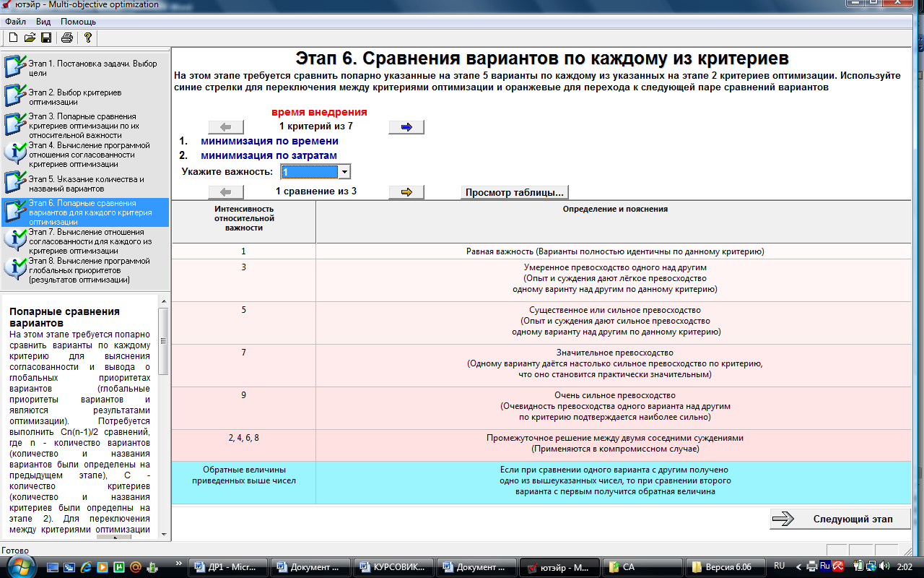Click 1 критерий из 7 counter text
Screen dimensions: 924x578
316,126
